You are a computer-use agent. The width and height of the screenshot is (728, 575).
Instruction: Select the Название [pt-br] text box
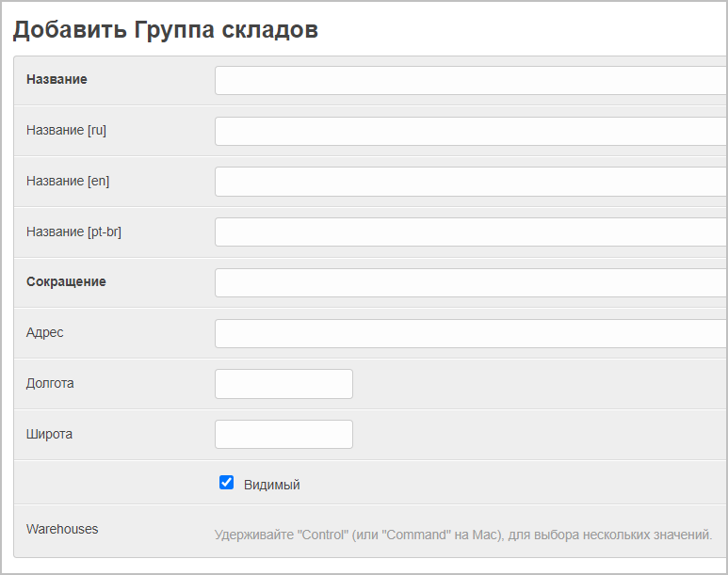(471, 232)
